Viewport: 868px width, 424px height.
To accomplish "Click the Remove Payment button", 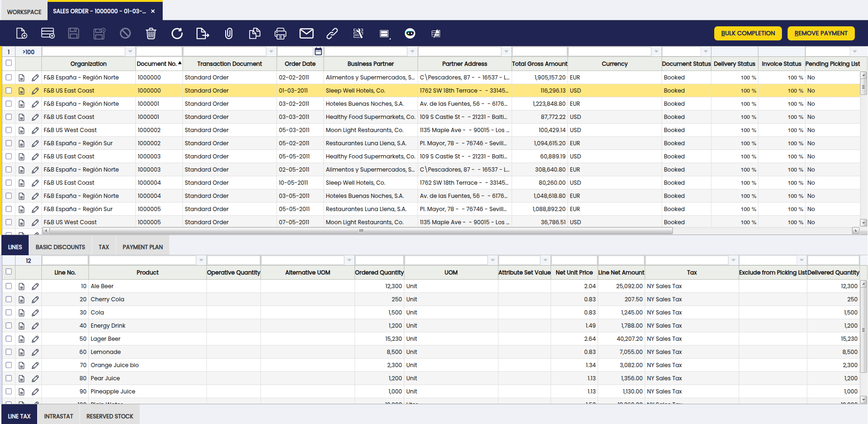I will pyautogui.click(x=821, y=33).
